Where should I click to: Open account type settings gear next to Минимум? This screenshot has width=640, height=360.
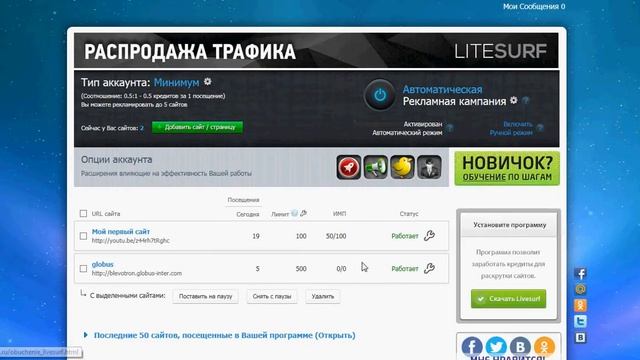(208, 82)
